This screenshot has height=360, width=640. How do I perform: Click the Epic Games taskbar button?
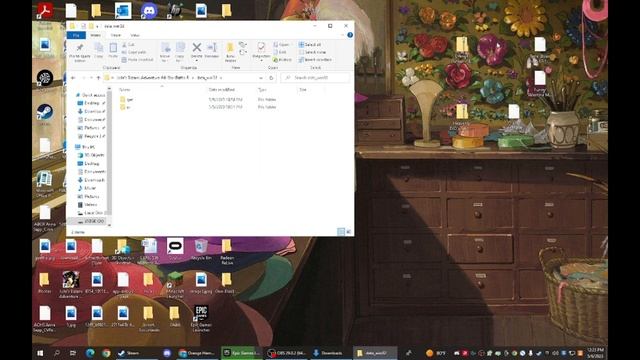coord(242,353)
